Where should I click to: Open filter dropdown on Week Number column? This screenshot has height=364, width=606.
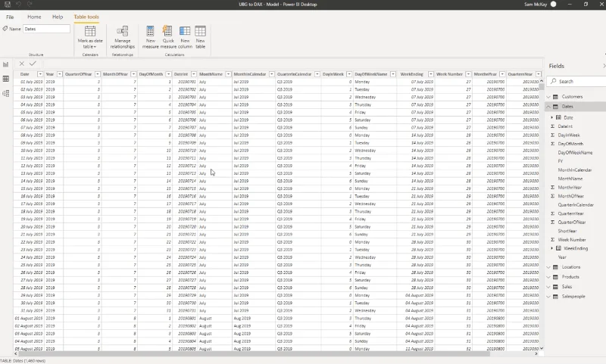coord(468,74)
